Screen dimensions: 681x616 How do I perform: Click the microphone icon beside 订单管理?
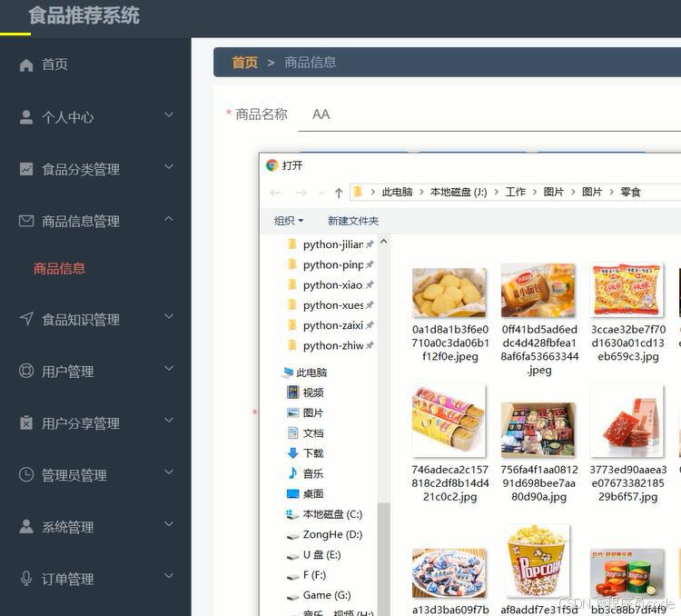point(26,578)
